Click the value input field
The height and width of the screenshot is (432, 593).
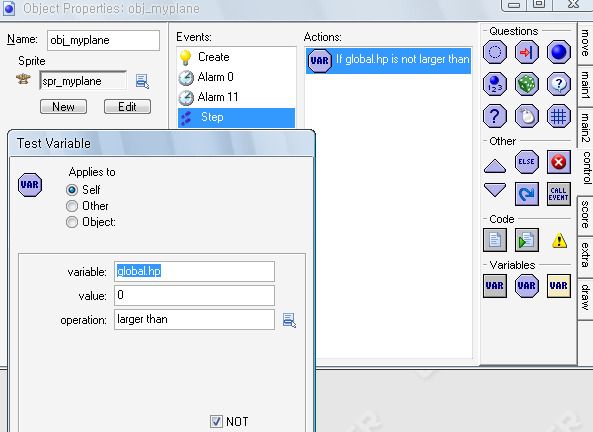(x=194, y=295)
